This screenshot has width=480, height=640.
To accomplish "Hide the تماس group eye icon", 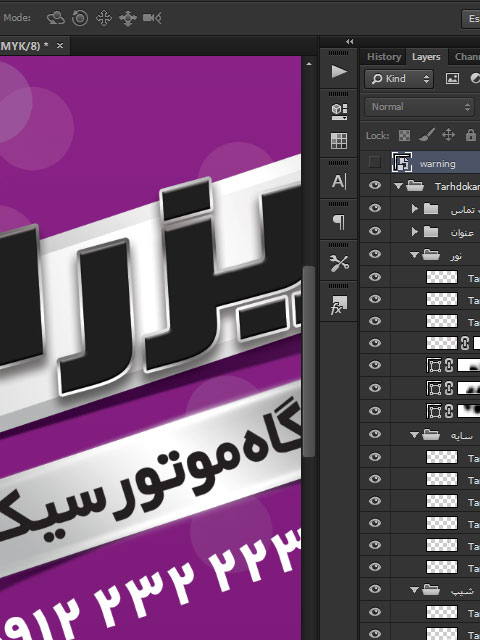I will (x=375, y=208).
